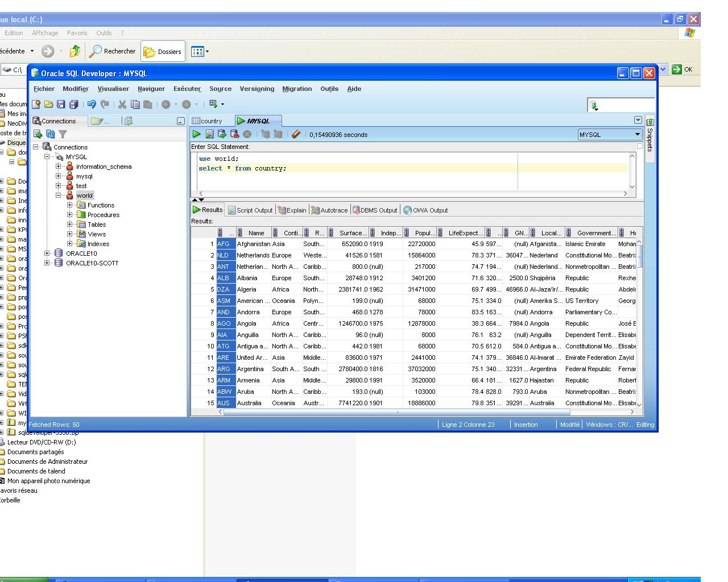Sort by the Name column header
Image resolution: width=728 pixels, height=582 pixels.
[256, 233]
